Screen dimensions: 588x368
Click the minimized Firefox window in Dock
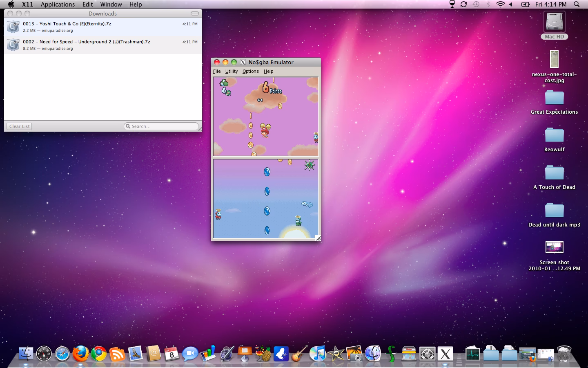click(x=527, y=354)
